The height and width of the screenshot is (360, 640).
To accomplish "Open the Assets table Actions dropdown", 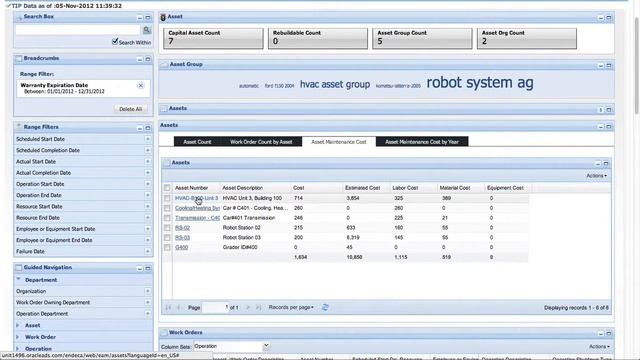I will pyautogui.click(x=596, y=176).
